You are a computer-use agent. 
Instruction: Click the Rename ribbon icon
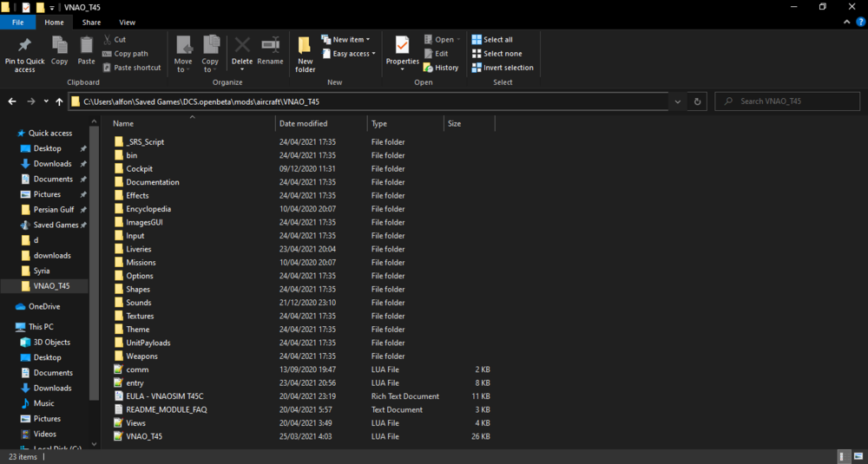click(270, 45)
